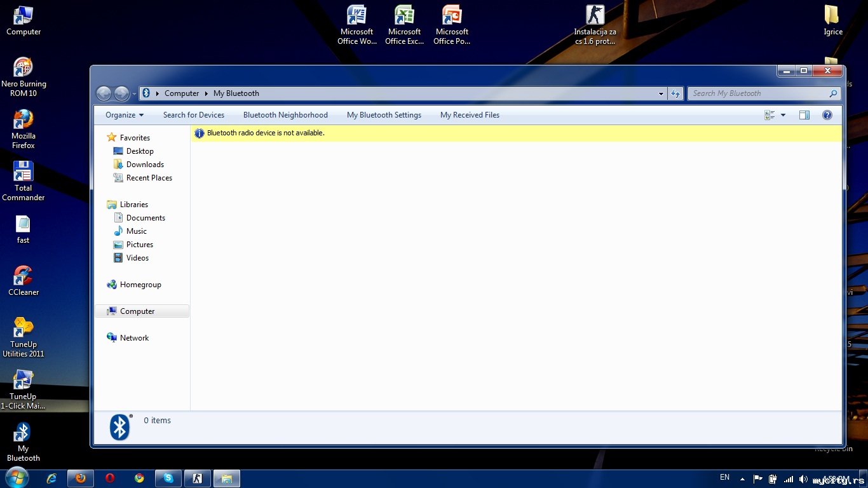Select the Mozilla Firefox desktop icon

(x=24, y=129)
